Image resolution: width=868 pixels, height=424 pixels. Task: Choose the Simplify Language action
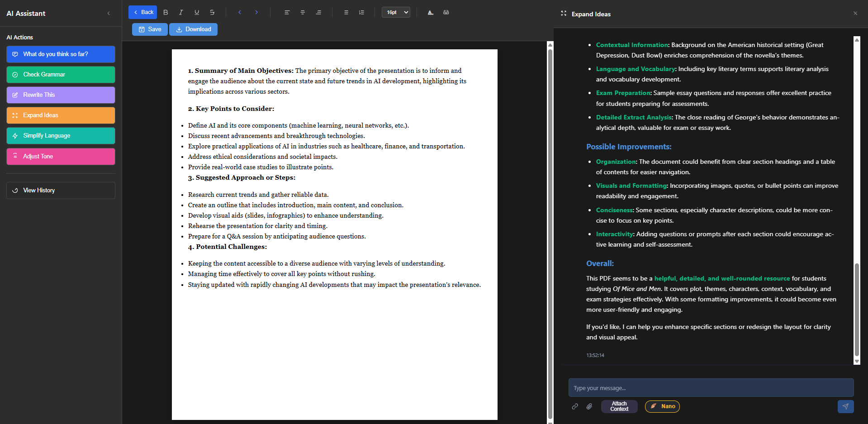pos(61,136)
